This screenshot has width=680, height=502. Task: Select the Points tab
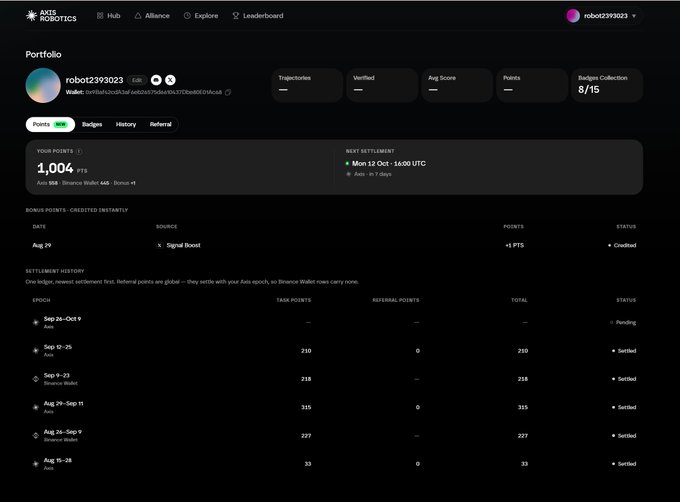tap(50, 124)
